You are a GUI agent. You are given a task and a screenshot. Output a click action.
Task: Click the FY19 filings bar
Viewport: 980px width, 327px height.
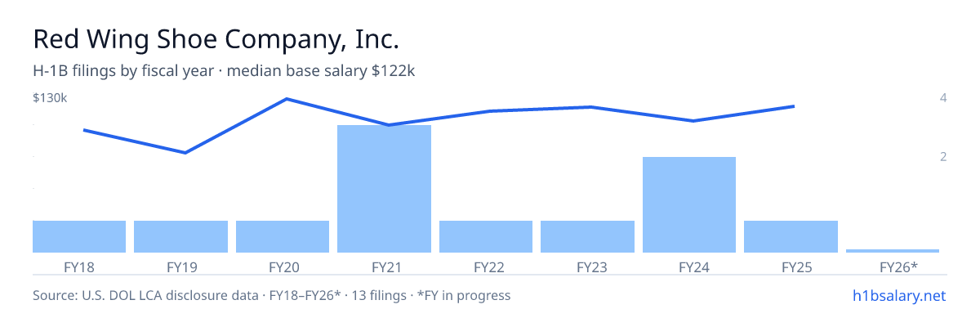(x=180, y=236)
